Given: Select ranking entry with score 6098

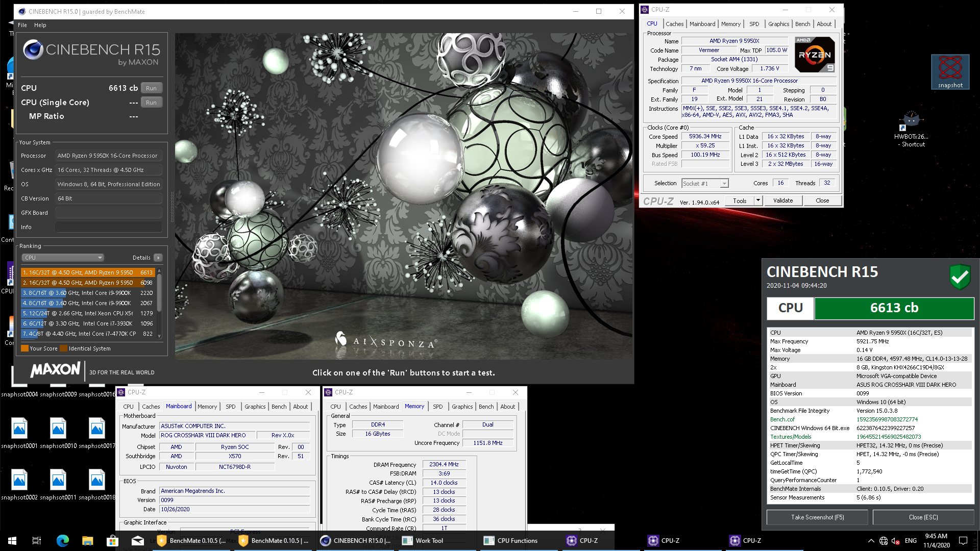Looking at the screenshot, I should [87, 283].
